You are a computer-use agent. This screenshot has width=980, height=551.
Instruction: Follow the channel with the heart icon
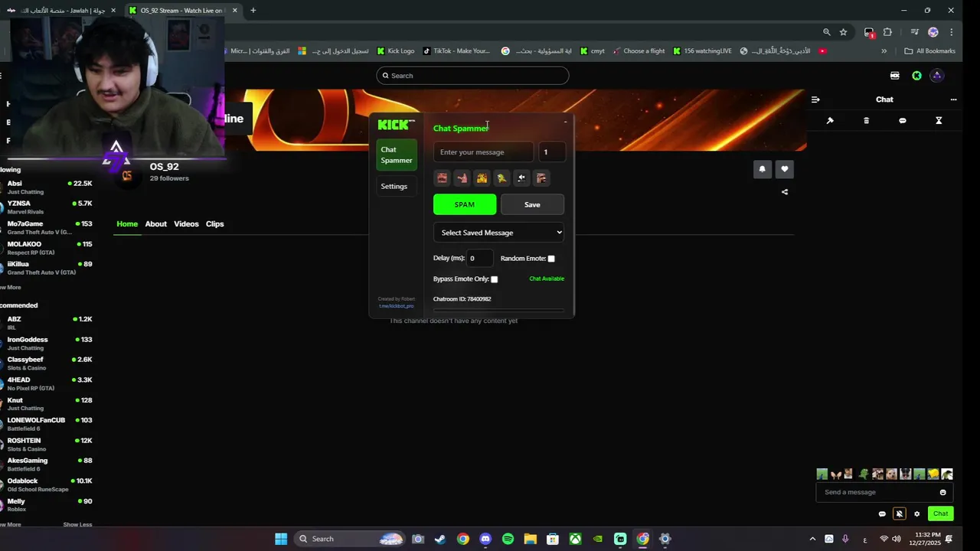click(x=784, y=169)
